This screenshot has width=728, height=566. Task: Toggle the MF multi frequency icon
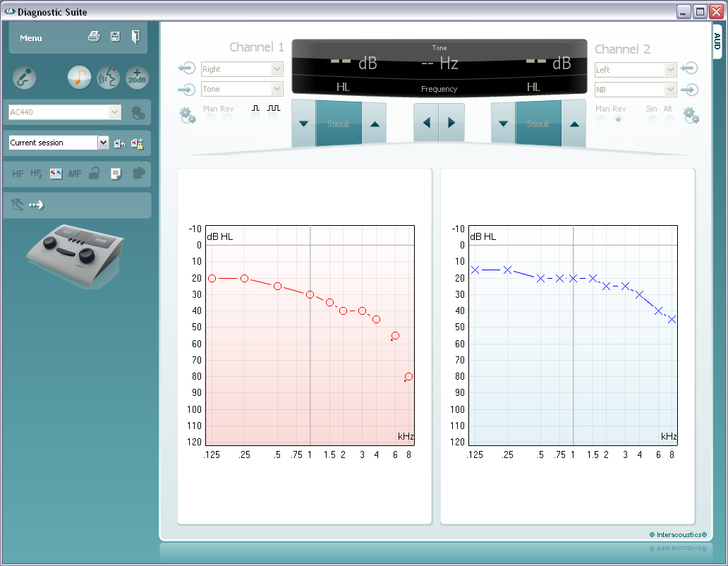(74, 174)
